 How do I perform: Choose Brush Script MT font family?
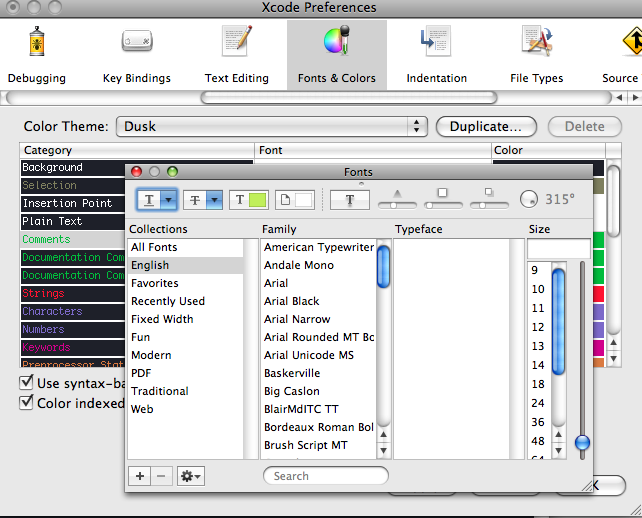pos(318,446)
